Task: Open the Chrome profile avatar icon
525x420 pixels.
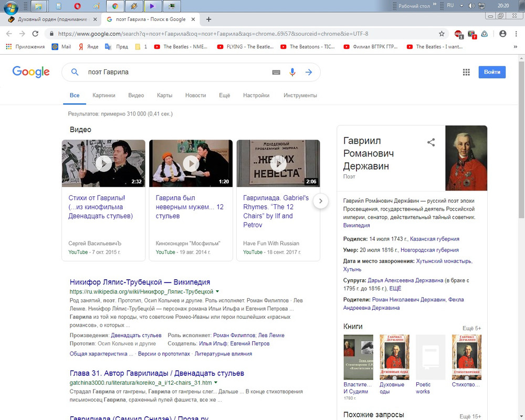Action: coord(502,34)
